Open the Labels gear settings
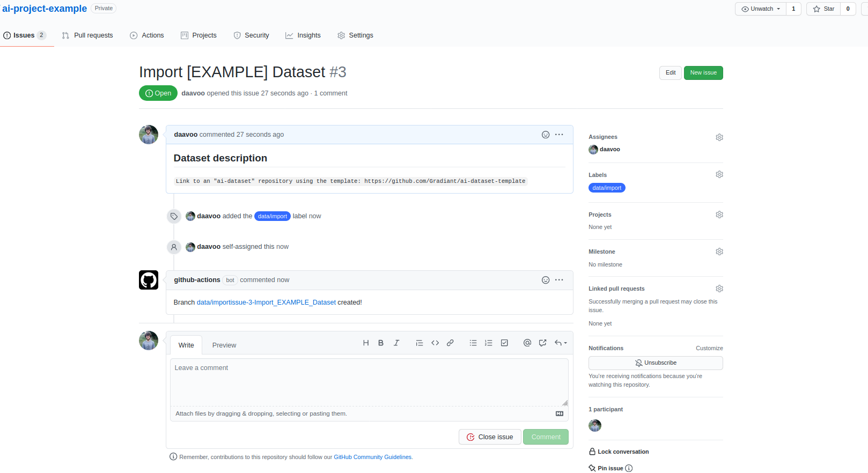 coord(719,174)
